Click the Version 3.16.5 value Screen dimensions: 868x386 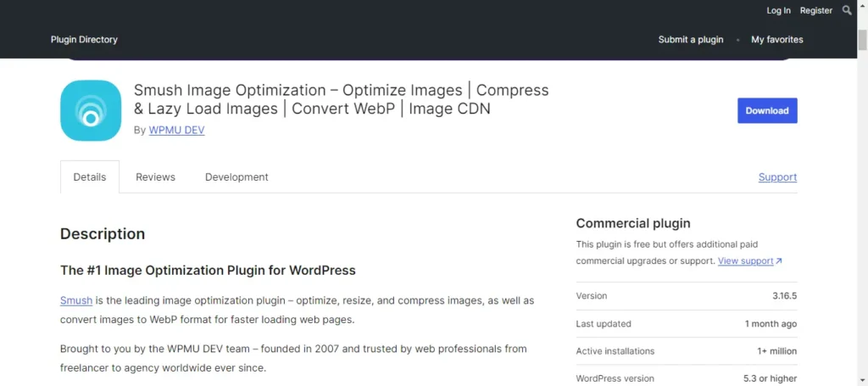tap(784, 296)
